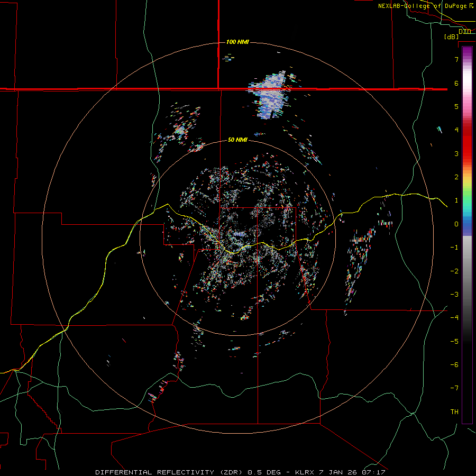Click the scale label "7"
The height and width of the screenshot is (476, 476).
(x=456, y=59)
